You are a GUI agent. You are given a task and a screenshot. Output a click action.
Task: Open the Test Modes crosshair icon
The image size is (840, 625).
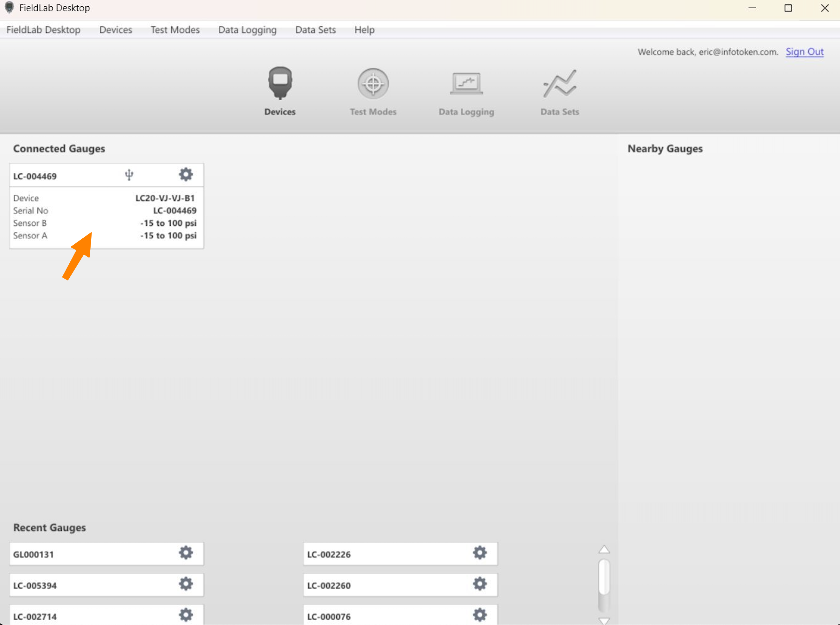(373, 84)
